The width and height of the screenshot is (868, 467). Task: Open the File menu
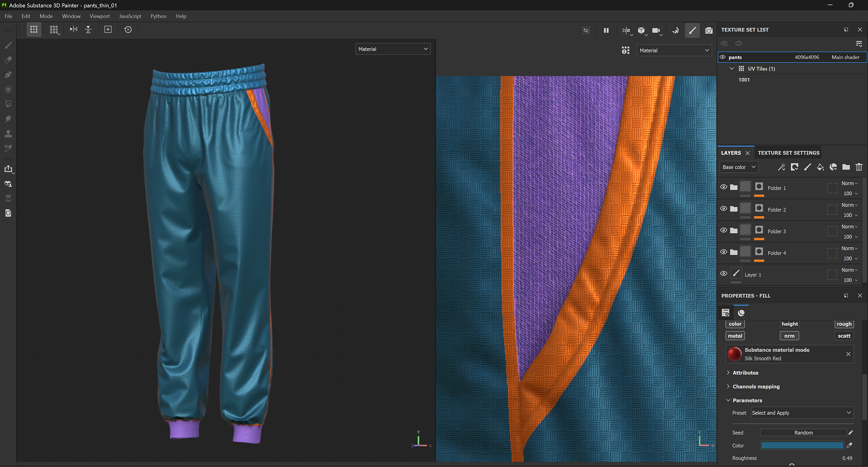[9, 16]
